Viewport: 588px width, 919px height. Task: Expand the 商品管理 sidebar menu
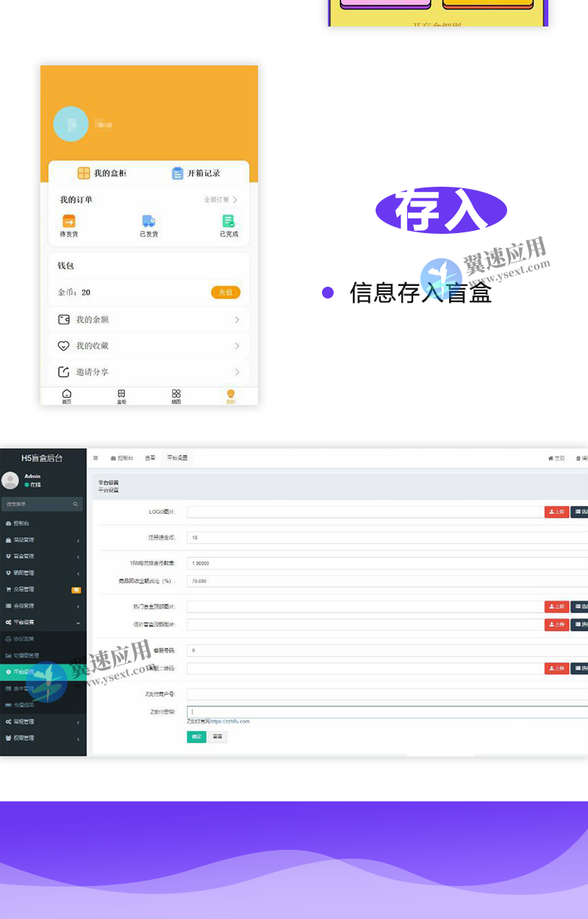23,540
